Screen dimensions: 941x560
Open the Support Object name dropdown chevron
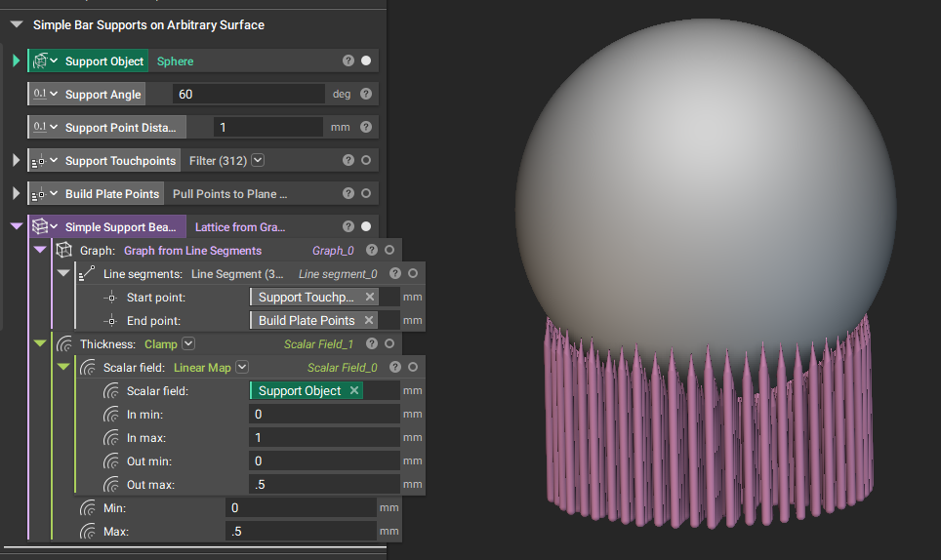(x=54, y=60)
